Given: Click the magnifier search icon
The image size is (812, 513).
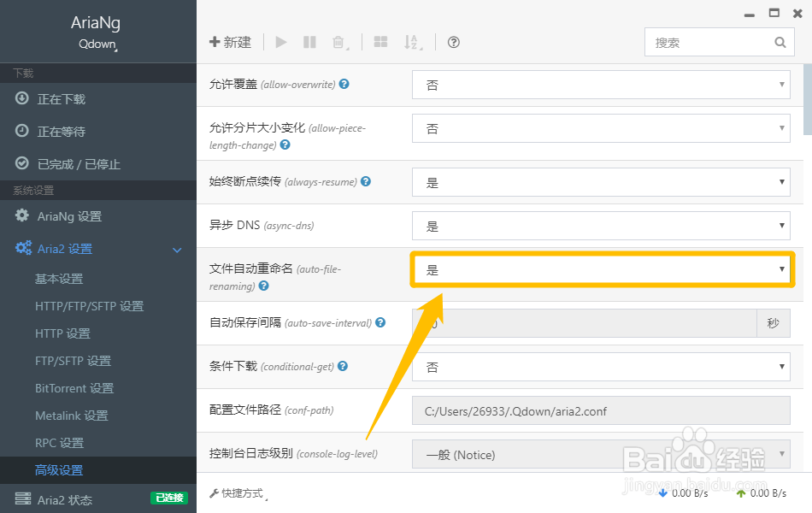Looking at the screenshot, I should [780, 43].
